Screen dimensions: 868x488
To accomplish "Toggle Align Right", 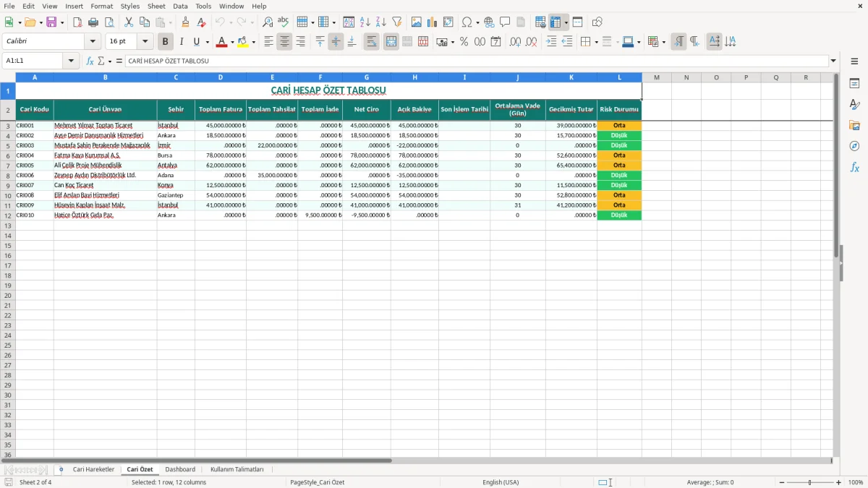I will 300,42.
